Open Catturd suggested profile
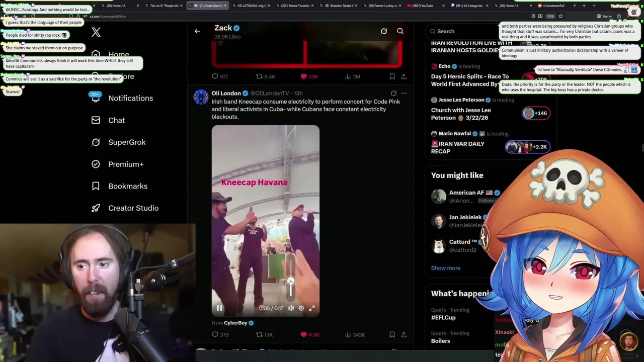This screenshot has height=362, width=644. 463,242
